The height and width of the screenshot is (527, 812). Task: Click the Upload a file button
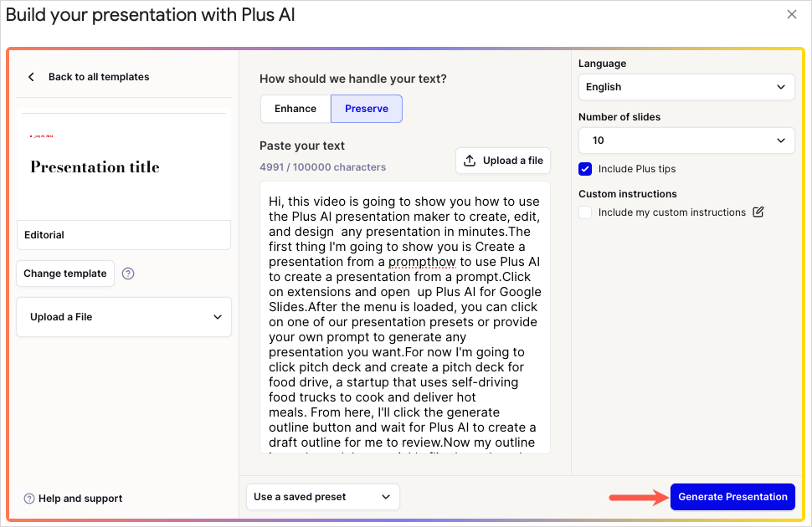click(x=503, y=161)
